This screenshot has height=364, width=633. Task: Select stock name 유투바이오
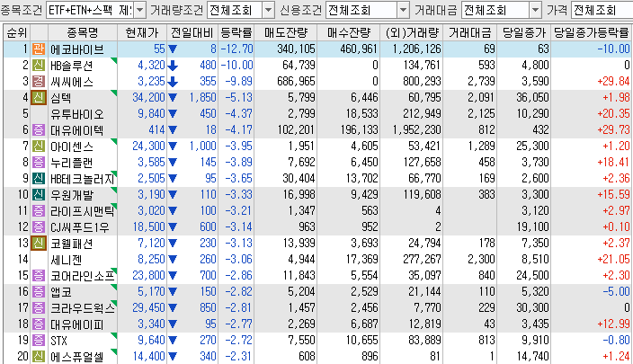point(76,114)
